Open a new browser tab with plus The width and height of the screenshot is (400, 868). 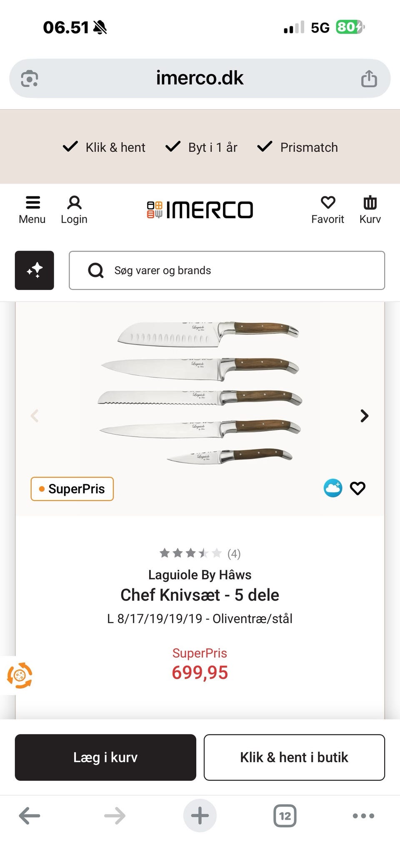[x=200, y=816]
